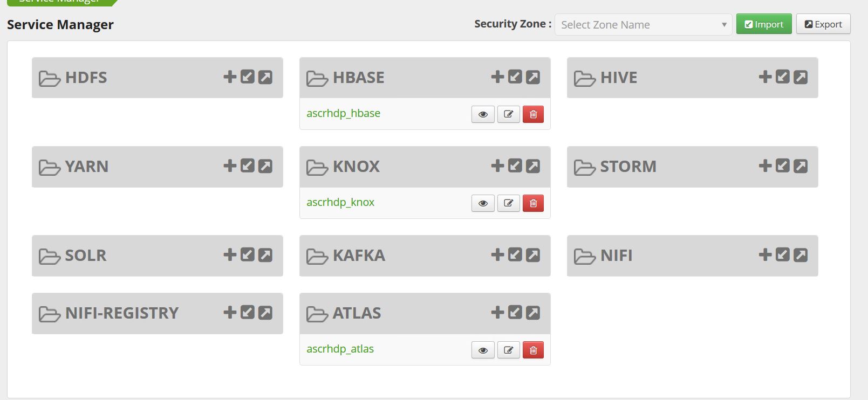Delete the ascrhdp_hbase service
The width and height of the screenshot is (868, 400).
tap(533, 114)
